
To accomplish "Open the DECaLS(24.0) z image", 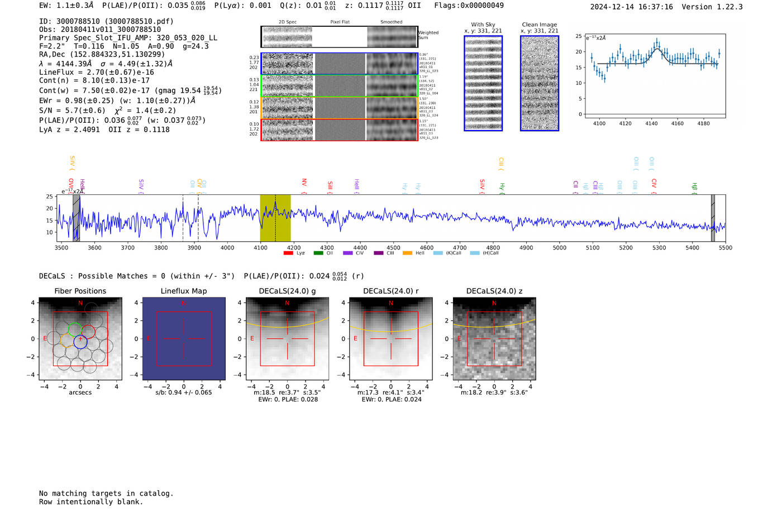I will (x=494, y=339).
